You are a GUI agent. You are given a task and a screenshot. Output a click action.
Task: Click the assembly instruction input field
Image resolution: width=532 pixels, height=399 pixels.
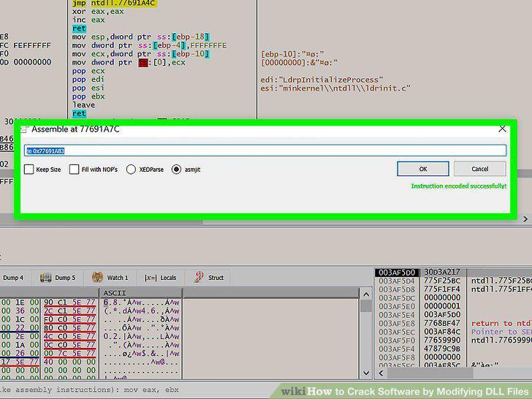265,151
